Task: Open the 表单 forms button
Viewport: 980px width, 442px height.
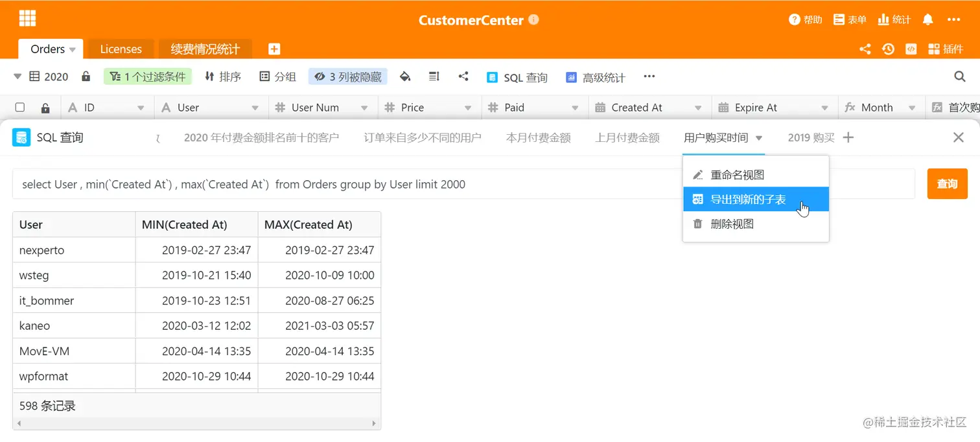Action: pyautogui.click(x=850, y=19)
